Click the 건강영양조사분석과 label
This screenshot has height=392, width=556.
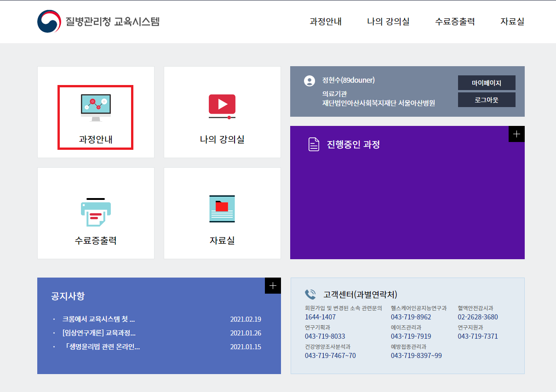coord(327,347)
